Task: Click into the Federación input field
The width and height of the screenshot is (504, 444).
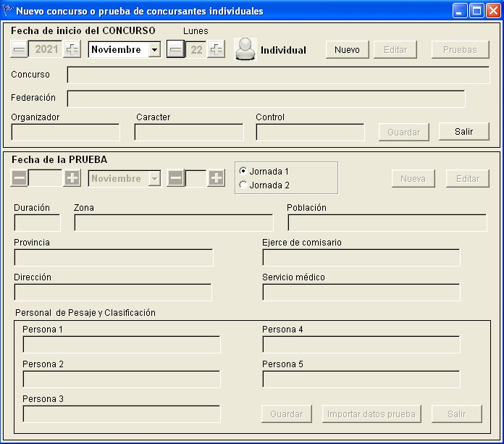Action: coord(266,99)
